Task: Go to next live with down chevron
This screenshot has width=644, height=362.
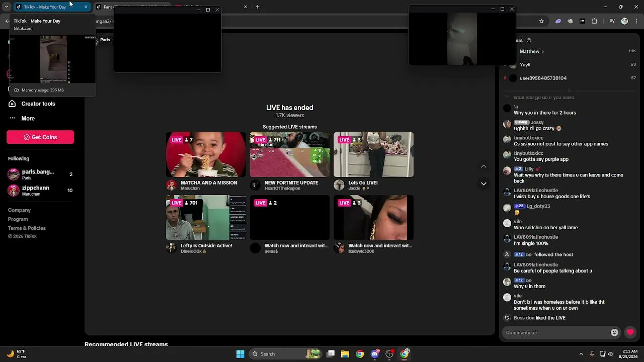Action: click(x=484, y=184)
